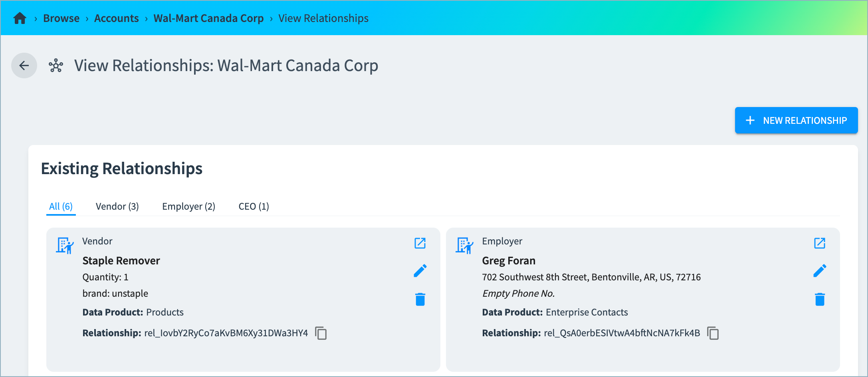Click the Employer card entity icon
Screen dimensions: 868x377
pyautogui.click(x=465, y=246)
